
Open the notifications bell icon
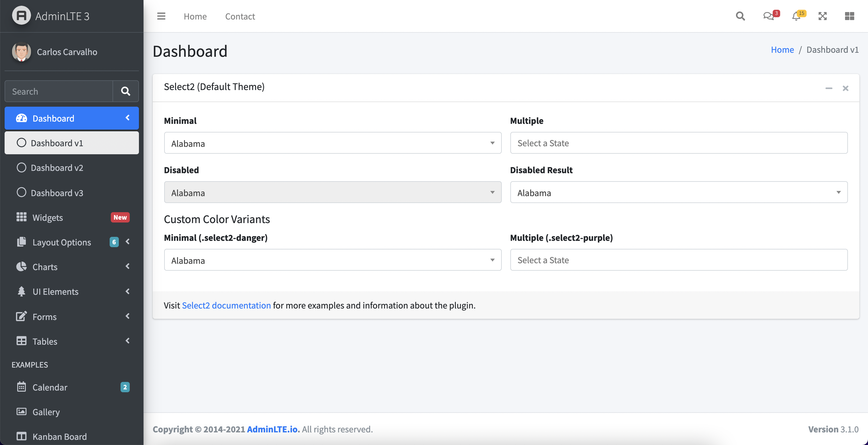796,16
